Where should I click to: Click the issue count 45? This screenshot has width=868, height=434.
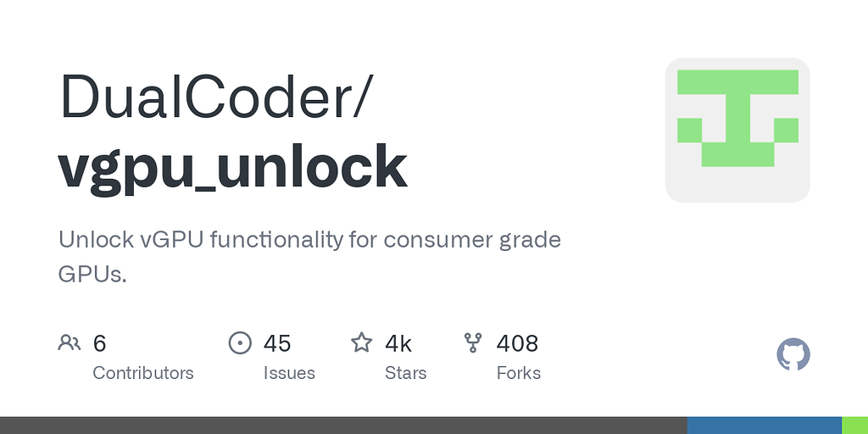277,343
